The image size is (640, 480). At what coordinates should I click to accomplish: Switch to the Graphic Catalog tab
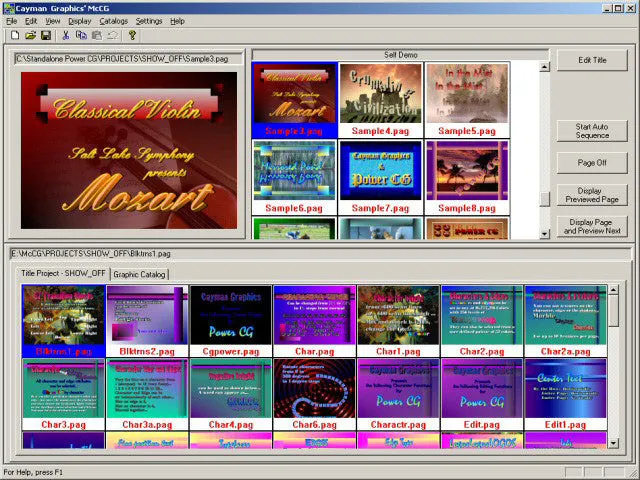point(139,274)
